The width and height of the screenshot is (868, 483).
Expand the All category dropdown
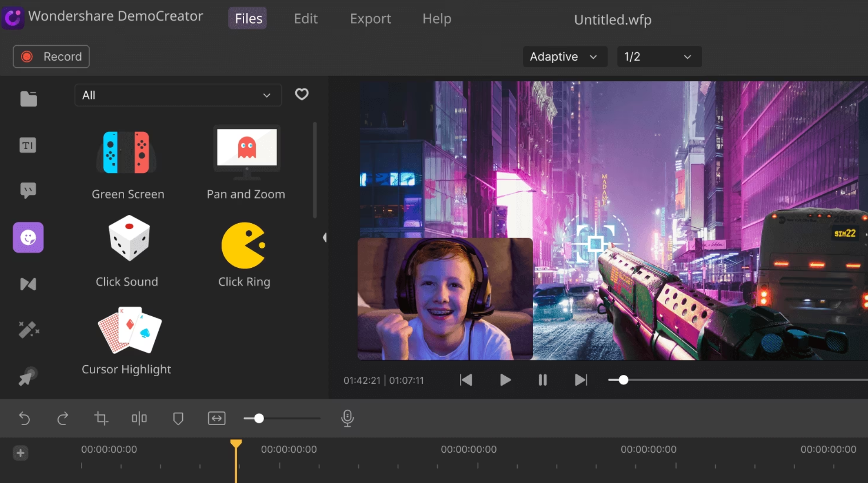(x=178, y=95)
